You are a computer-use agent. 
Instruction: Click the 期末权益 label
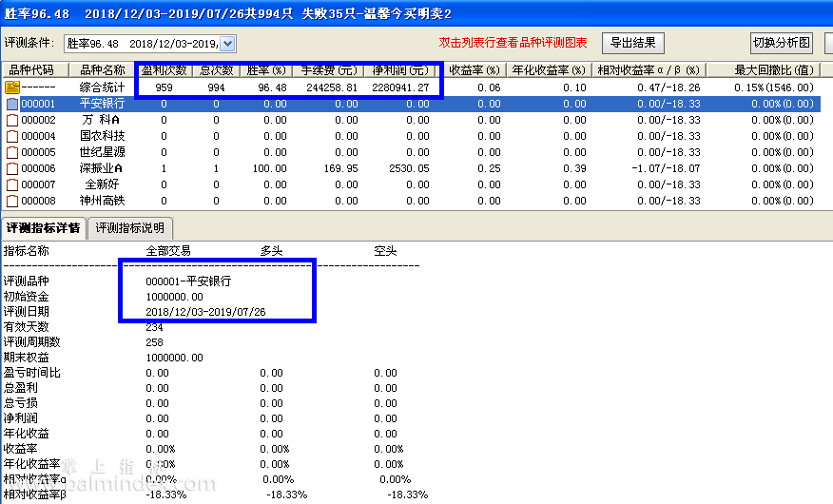click(x=26, y=358)
